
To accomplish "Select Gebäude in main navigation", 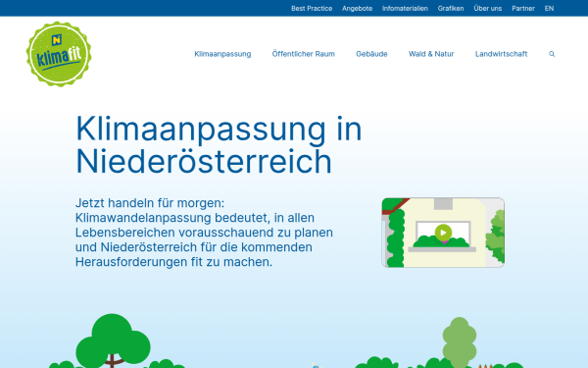I will coord(371,54).
